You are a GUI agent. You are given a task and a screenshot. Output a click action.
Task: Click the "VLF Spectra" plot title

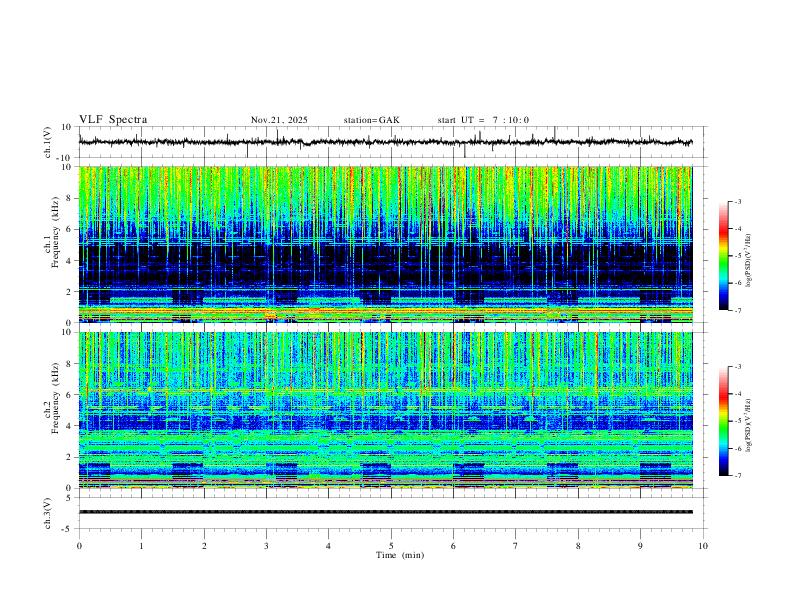coord(113,120)
